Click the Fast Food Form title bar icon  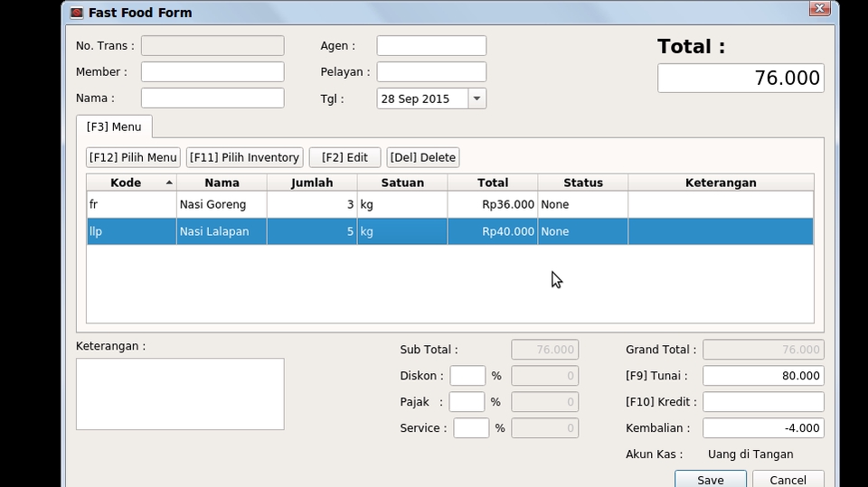(x=77, y=13)
